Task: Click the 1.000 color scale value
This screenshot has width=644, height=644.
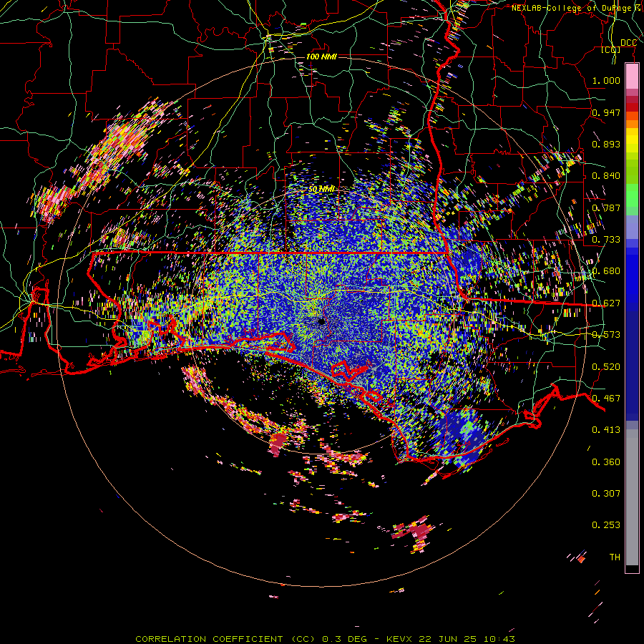Action: (x=606, y=80)
